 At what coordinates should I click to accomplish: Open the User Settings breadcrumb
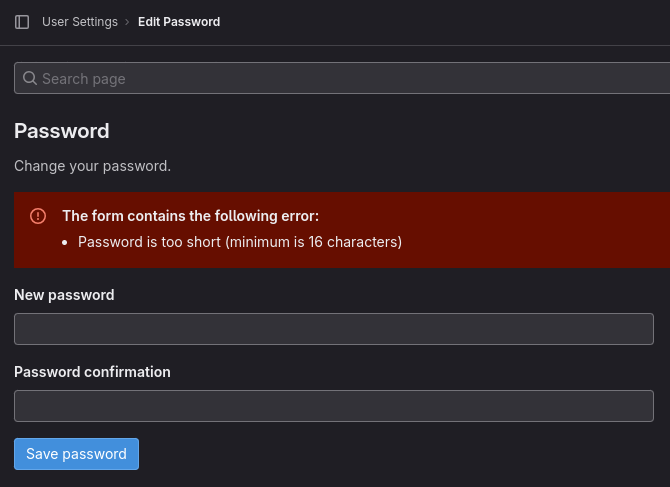[x=79, y=22]
